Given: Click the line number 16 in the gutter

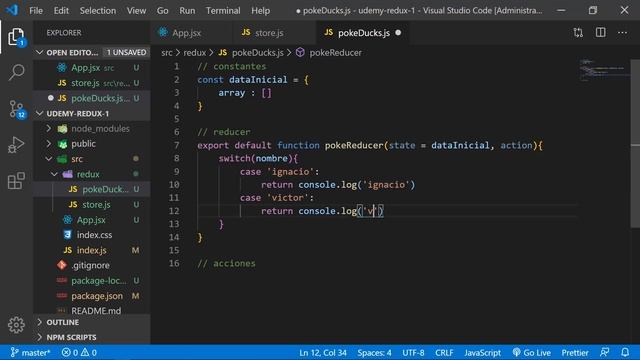Looking at the screenshot, I should 174,263.
